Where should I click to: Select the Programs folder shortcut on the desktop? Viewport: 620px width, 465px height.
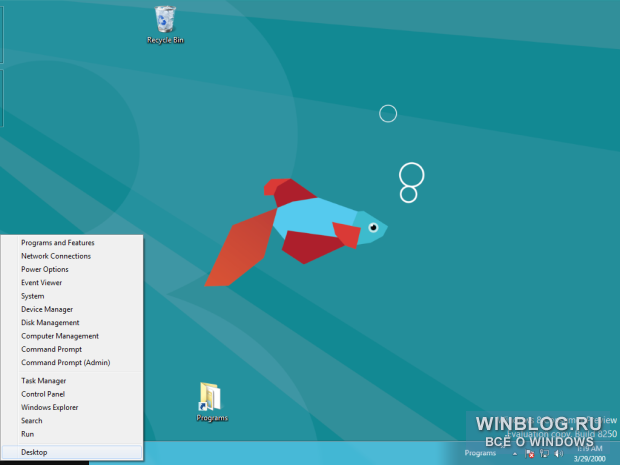pos(212,402)
